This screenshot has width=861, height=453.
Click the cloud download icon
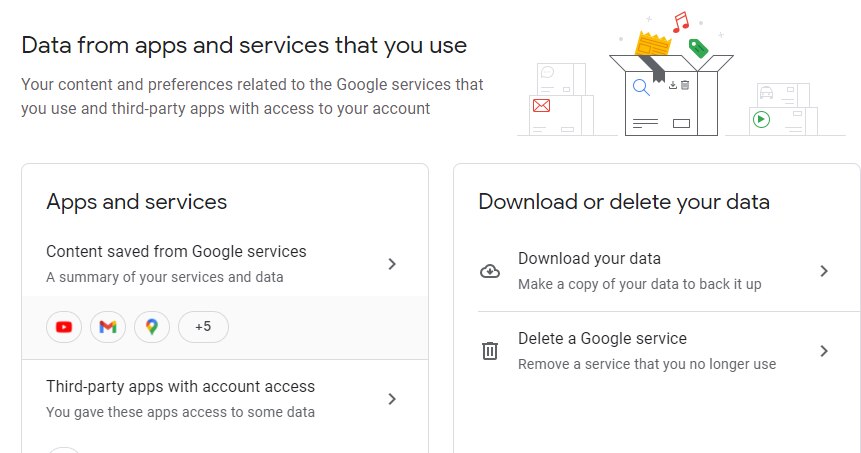tap(490, 271)
